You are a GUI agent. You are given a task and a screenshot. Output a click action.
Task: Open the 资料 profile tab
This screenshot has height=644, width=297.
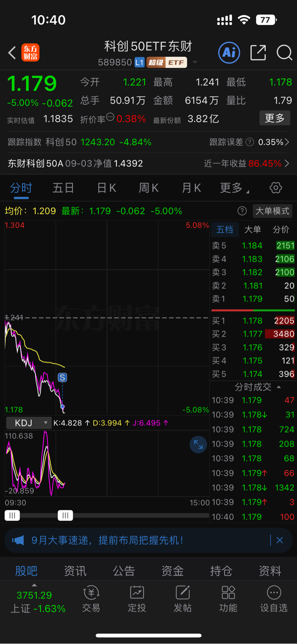270,570
